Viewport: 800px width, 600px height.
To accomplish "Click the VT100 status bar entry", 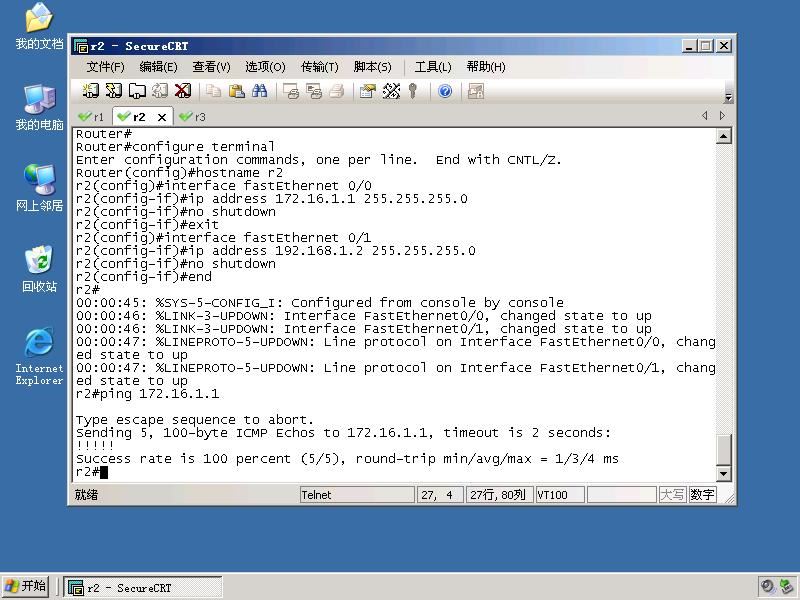I will pos(560,495).
